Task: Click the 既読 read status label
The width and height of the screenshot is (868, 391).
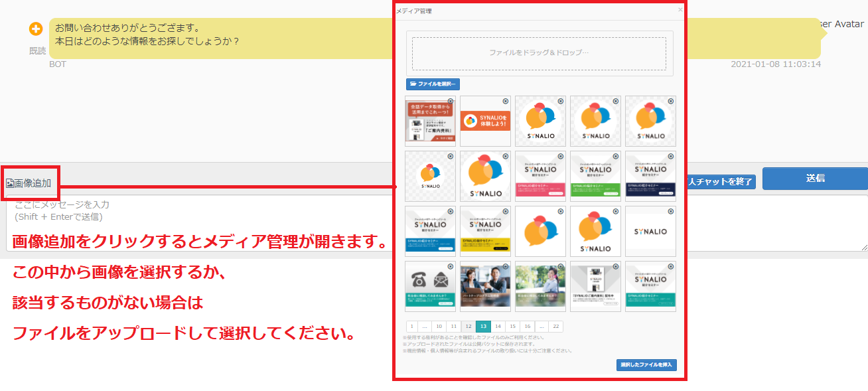Action: click(38, 51)
